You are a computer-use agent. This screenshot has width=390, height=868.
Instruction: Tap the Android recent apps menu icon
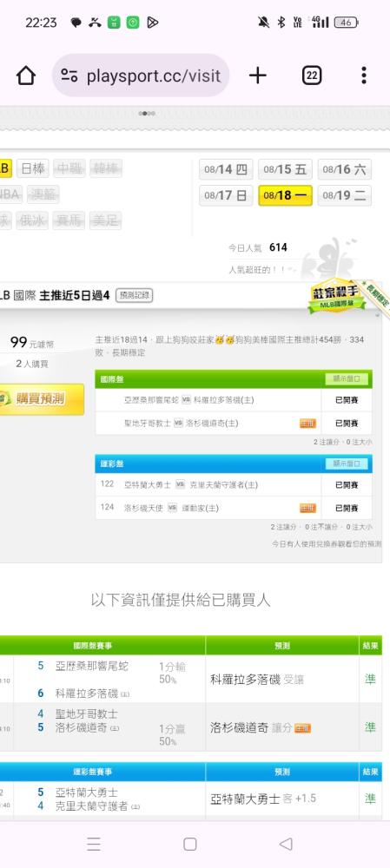pyautogui.click(x=94, y=844)
